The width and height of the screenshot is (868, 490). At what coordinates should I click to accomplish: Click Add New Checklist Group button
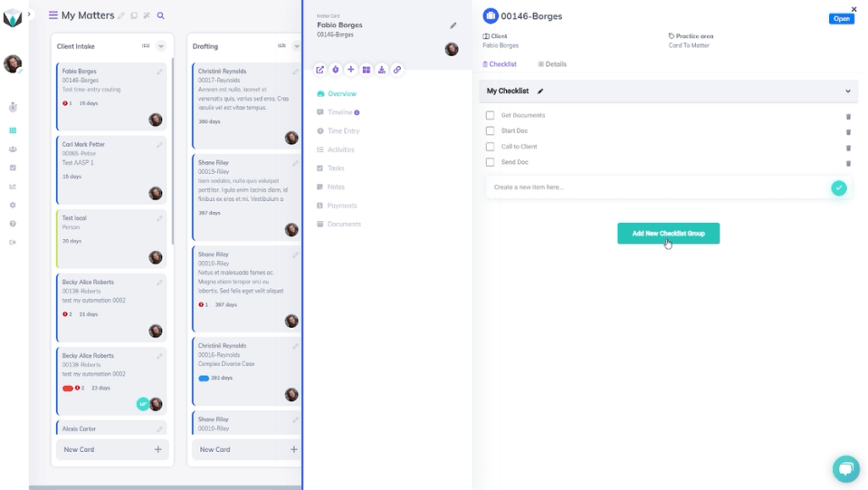tap(668, 233)
